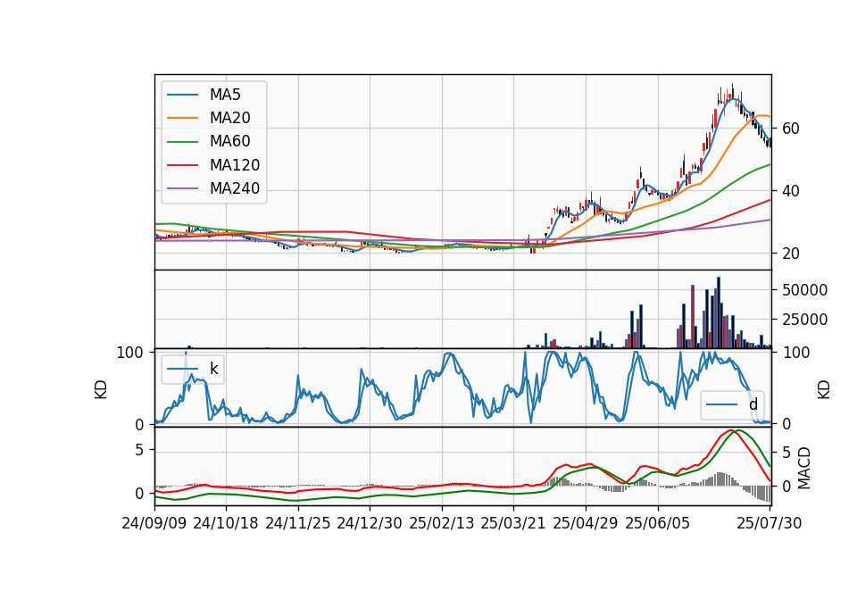Click the MA60 legend label
The width and height of the screenshot is (857, 616).
point(229,142)
